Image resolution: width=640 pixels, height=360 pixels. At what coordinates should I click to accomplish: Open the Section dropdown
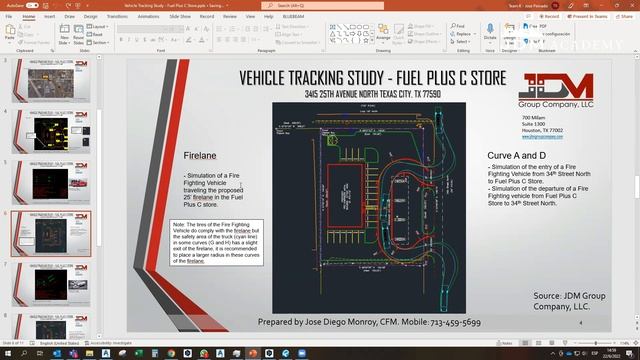(98, 42)
